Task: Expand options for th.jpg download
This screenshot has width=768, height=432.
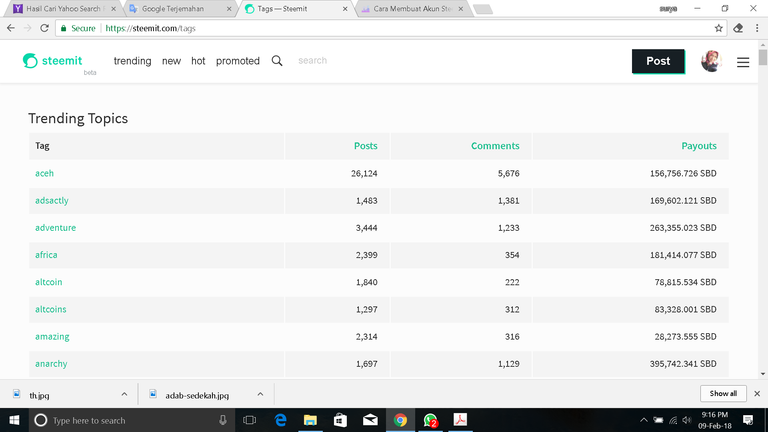Action: (124, 394)
